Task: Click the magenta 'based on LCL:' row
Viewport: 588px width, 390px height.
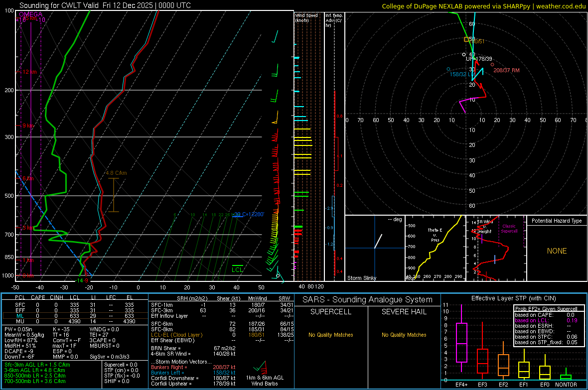Action: click(546, 320)
